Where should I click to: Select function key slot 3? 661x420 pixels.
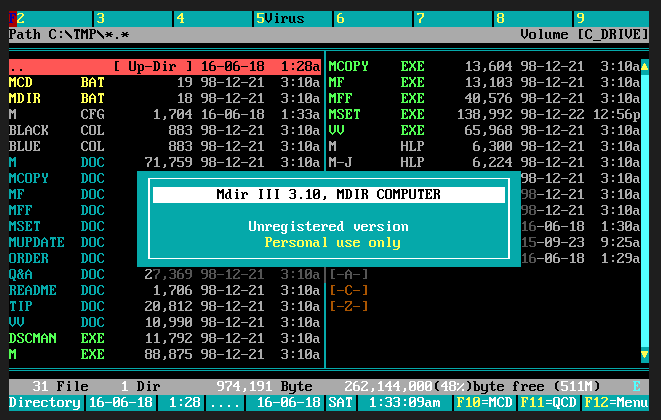tap(132, 19)
